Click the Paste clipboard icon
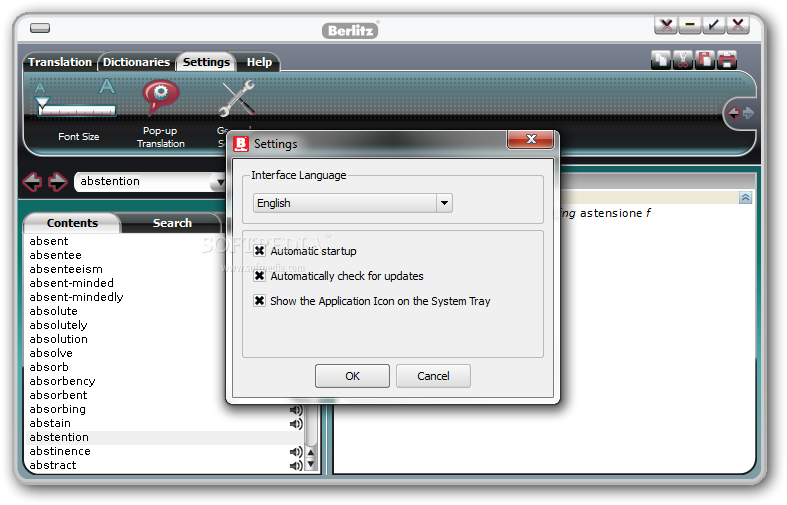This screenshot has width=787, height=505. [705, 60]
